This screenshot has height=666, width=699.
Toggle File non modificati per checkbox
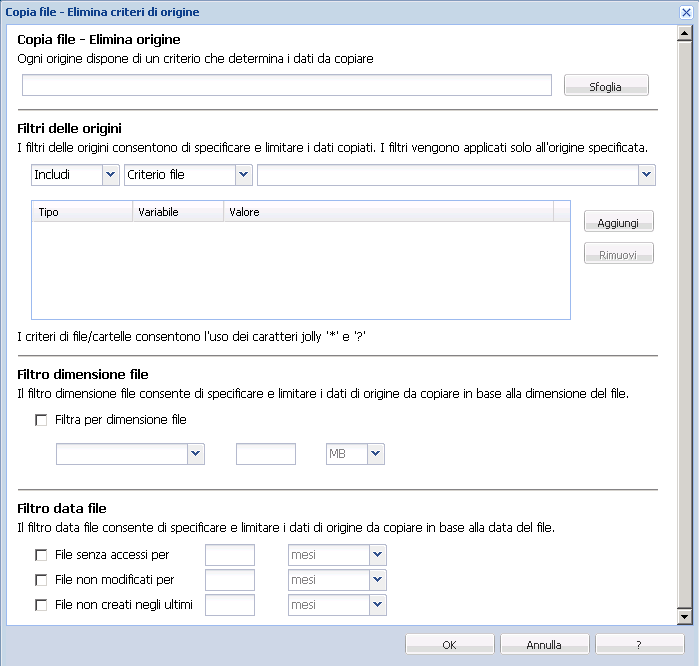(41, 580)
